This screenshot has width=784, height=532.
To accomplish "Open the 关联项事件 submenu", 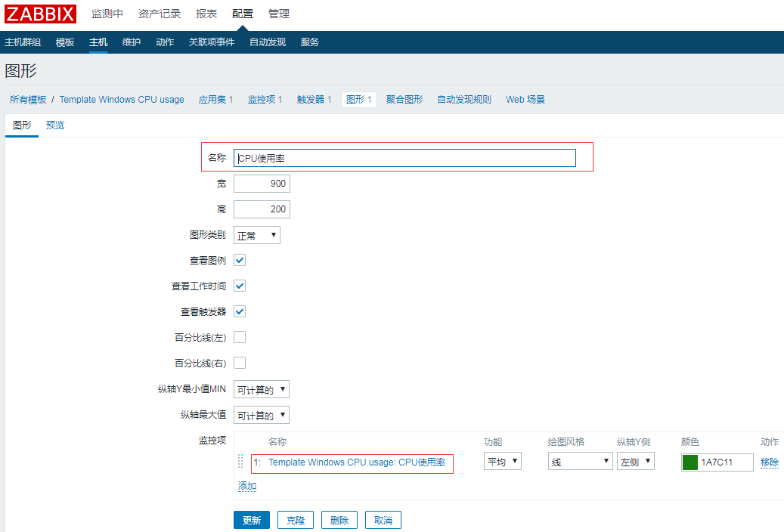I will pyautogui.click(x=212, y=42).
